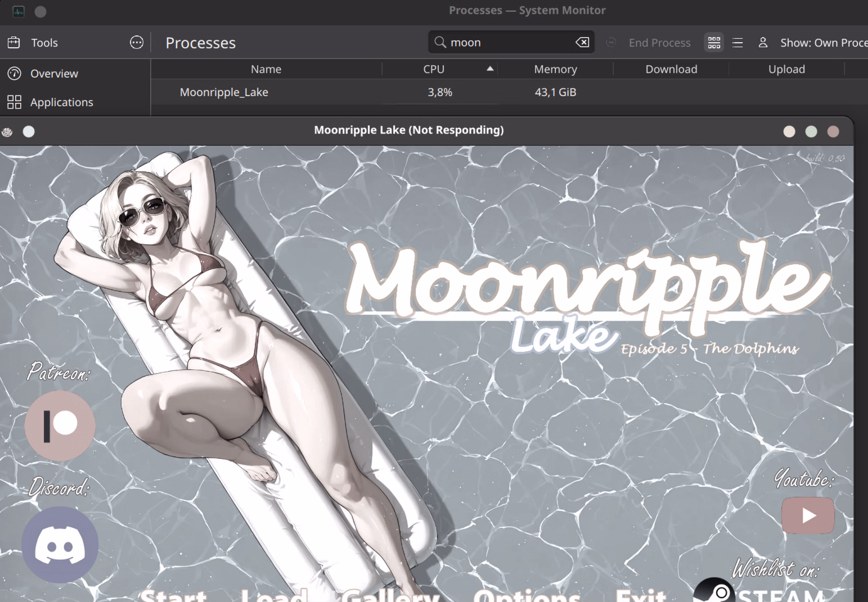Click the 3,8% CPU value
The image size is (868, 602).
tap(440, 92)
